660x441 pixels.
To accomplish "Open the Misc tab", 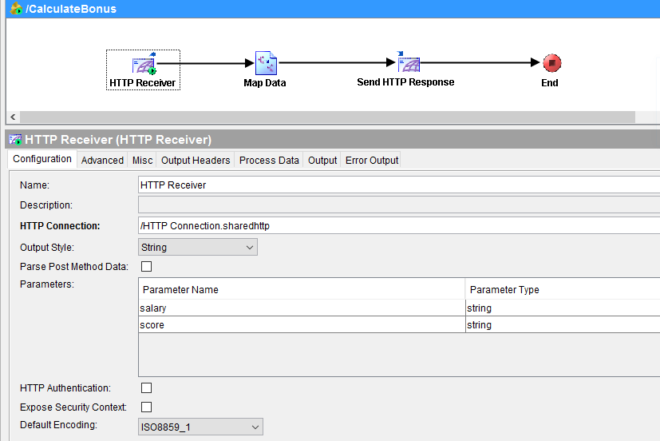I will point(142,160).
